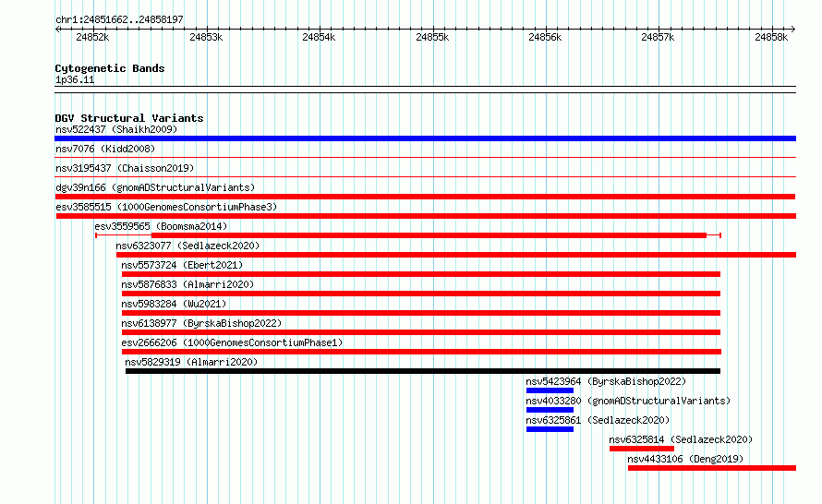Select the short blue nsv4033280 bar
This screenshot has height=504, width=822.
(x=550, y=410)
